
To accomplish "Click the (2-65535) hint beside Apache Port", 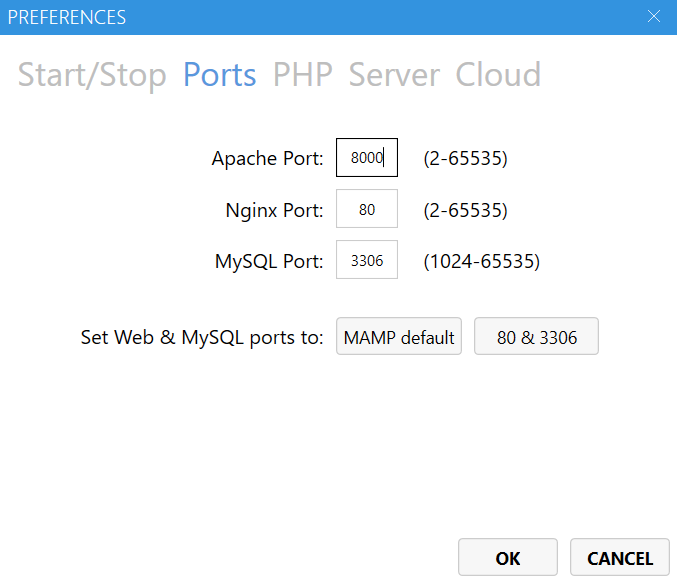I will 465,158.
